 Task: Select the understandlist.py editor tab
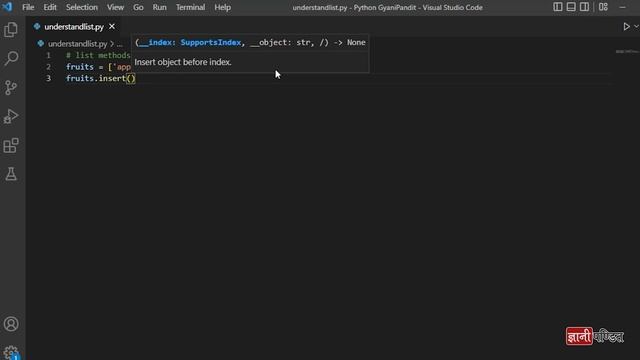click(73, 27)
